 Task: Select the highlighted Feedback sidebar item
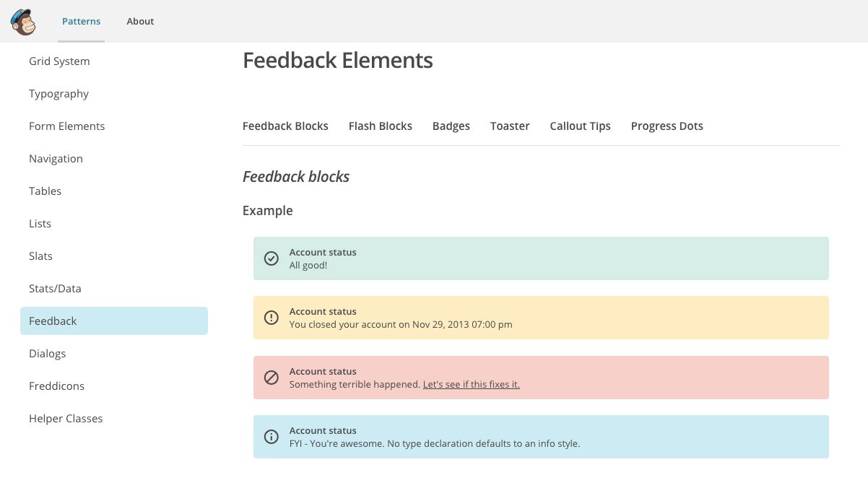pos(53,321)
